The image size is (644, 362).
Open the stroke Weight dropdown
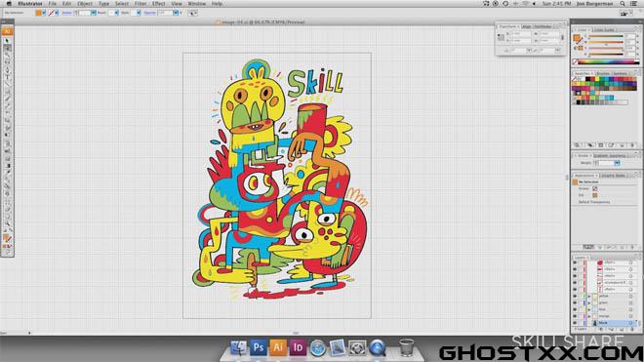(617, 163)
